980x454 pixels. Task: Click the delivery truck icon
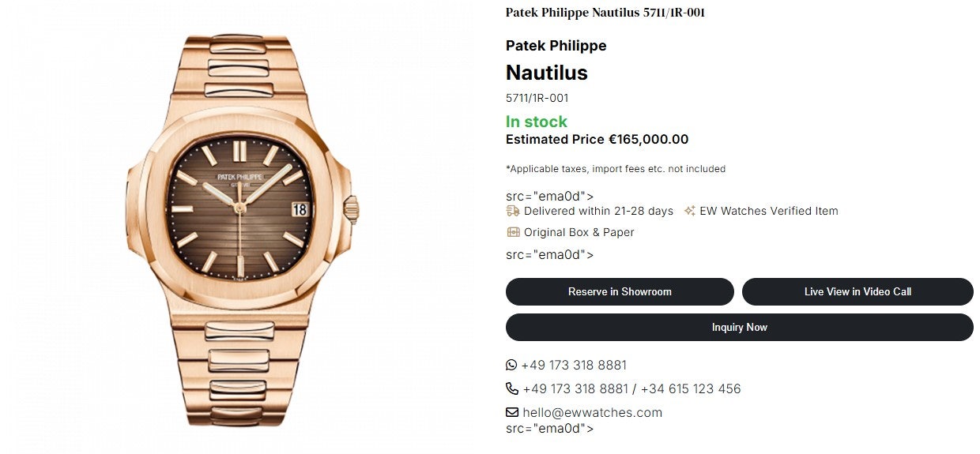(x=513, y=211)
